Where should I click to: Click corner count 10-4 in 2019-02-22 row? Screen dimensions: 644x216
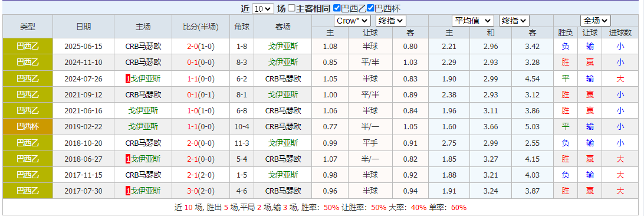click(x=242, y=126)
